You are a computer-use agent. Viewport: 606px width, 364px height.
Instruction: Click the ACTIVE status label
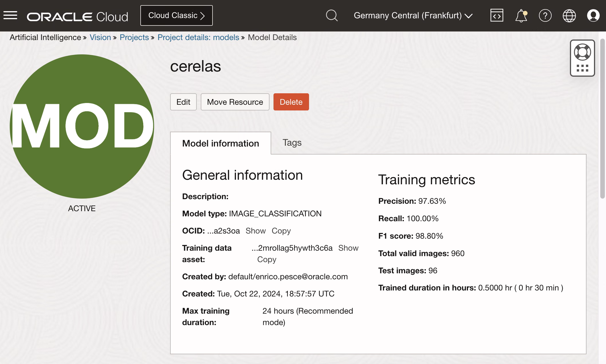pyautogui.click(x=82, y=208)
